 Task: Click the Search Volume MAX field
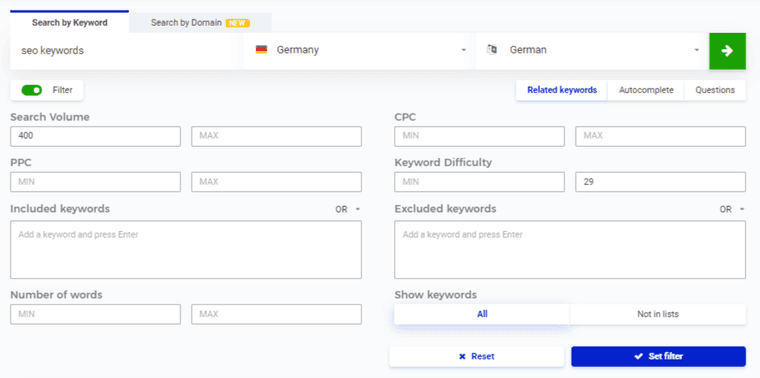pos(276,136)
